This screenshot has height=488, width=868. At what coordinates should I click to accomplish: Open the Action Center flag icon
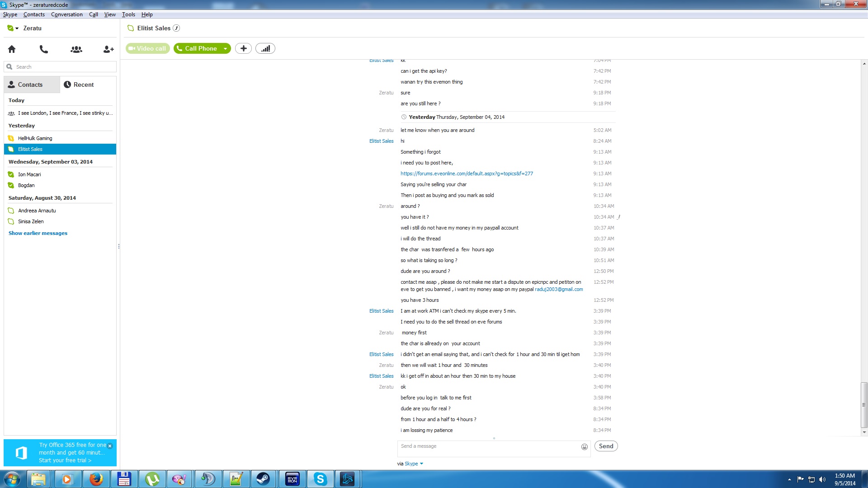point(801,479)
